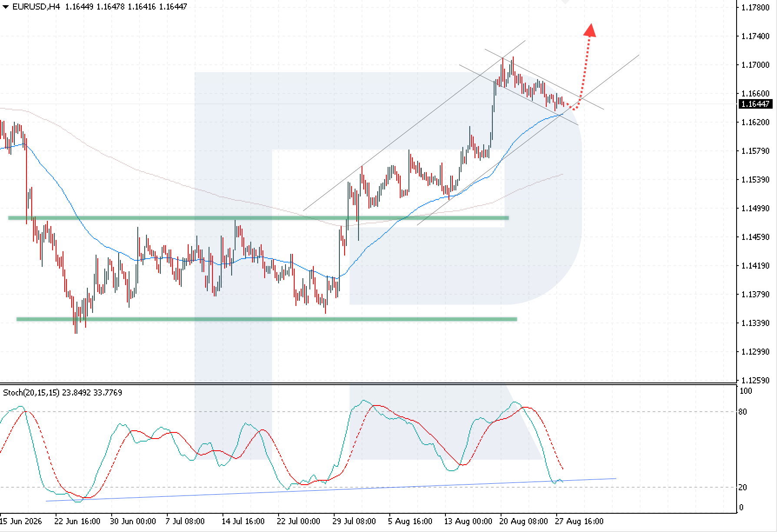The width and height of the screenshot is (777, 532).
Task: Click the 1.13790 price axis label
Action: click(755, 294)
